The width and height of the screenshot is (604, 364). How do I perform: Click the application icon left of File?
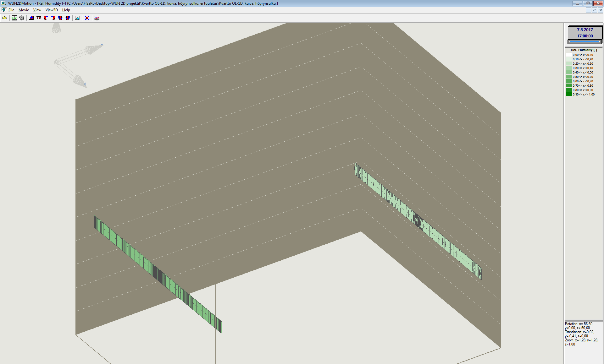(4, 10)
